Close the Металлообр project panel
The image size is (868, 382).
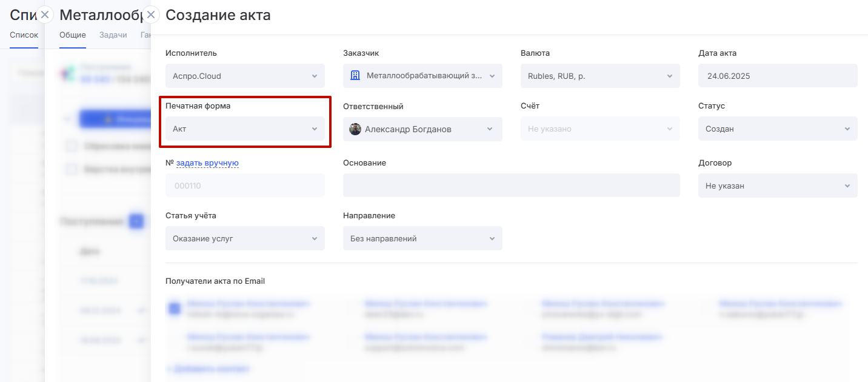coord(45,15)
